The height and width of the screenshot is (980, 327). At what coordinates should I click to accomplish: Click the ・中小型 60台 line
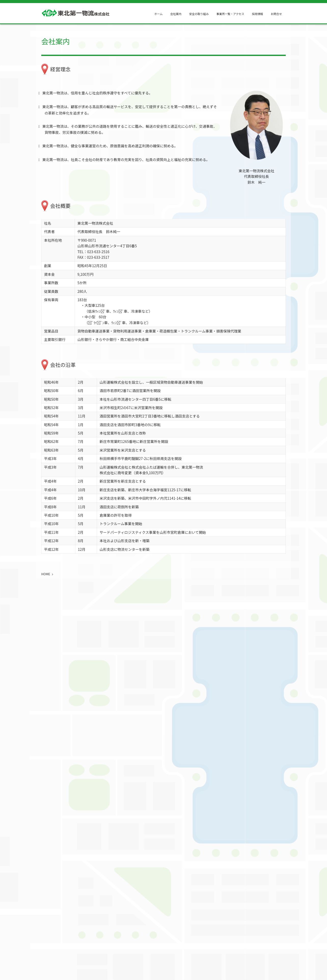94,317
